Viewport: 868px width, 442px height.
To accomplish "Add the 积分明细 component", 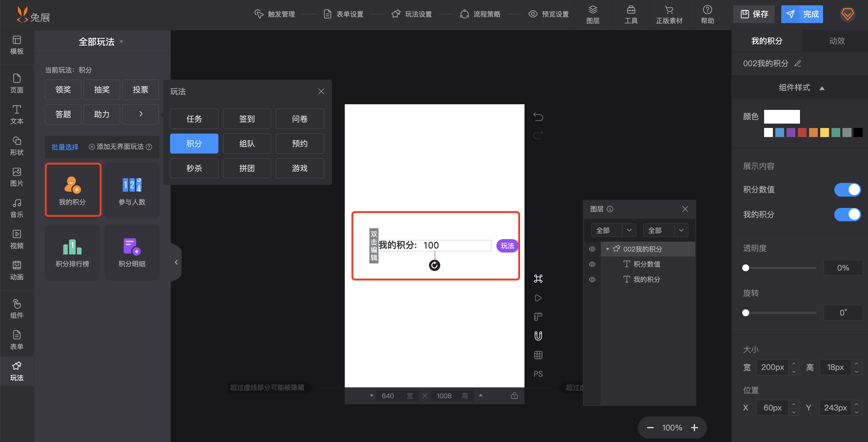I will (132, 252).
